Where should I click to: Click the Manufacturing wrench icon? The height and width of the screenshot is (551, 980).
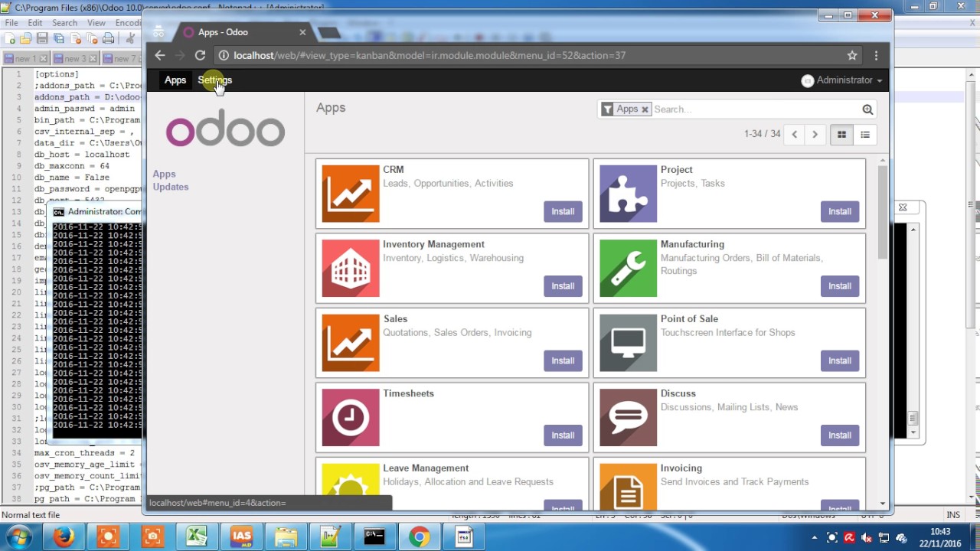[628, 268]
